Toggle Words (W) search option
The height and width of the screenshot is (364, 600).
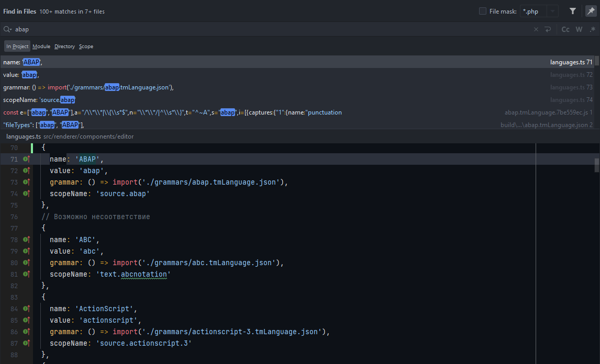coord(579,29)
